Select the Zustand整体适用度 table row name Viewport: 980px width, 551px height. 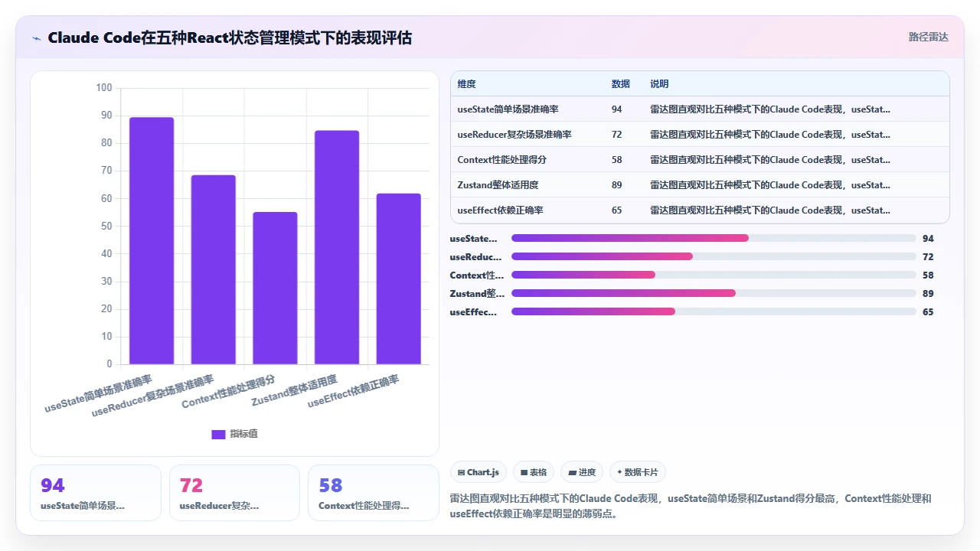tap(498, 185)
